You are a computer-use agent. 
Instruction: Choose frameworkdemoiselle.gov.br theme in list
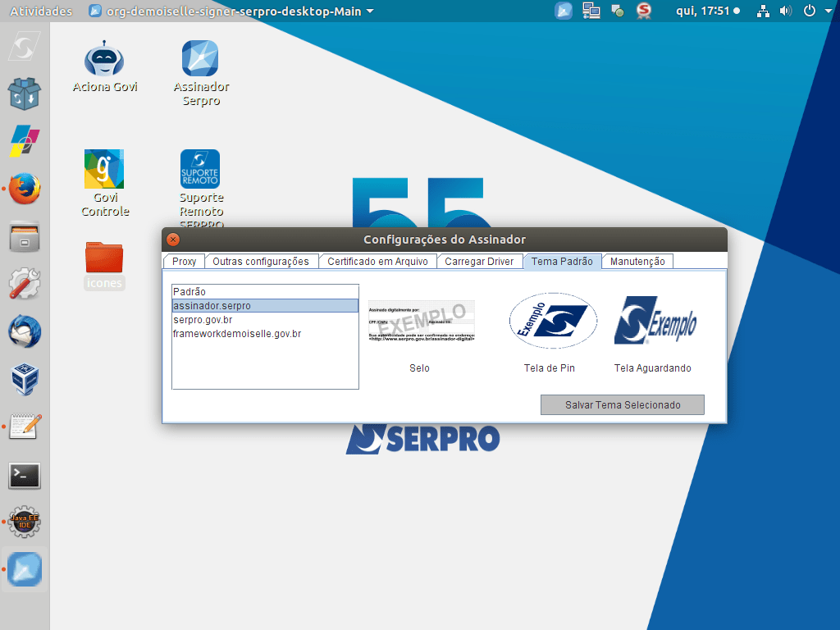[x=237, y=334]
